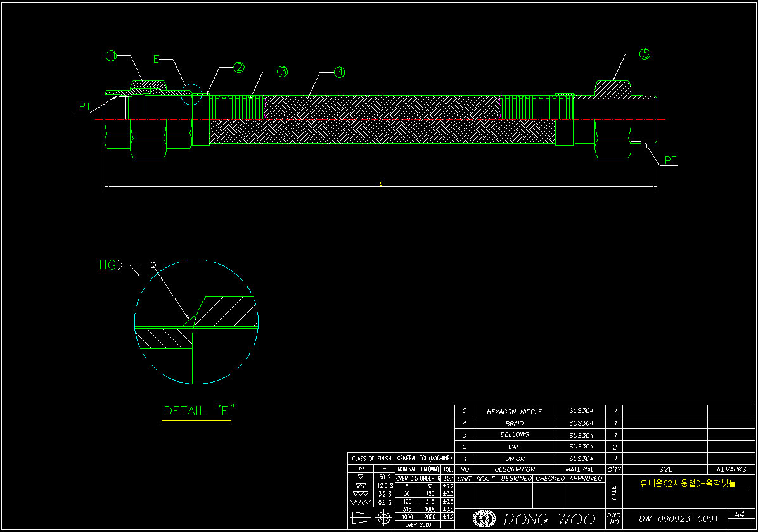Select SUS304 material in HEXAGON NIPPLE row
This screenshot has width=758, height=532.
click(x=581, y=411)
